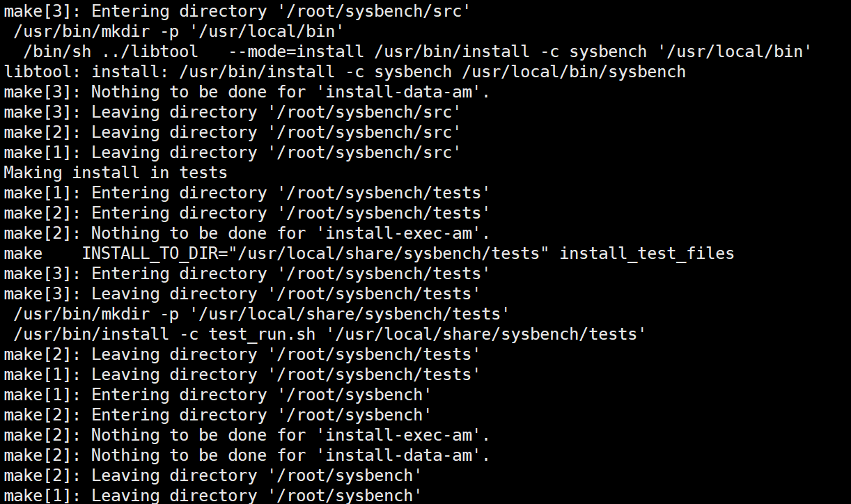Click the "install_test_files" make target text
This screenshot has height=504, width=851.
point(646,253)
